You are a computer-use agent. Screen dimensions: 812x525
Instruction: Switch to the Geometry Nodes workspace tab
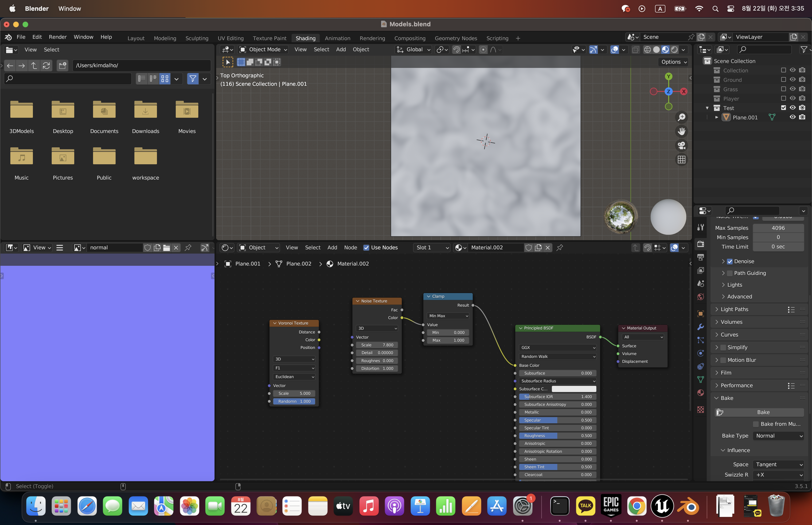tap(456, 38)
